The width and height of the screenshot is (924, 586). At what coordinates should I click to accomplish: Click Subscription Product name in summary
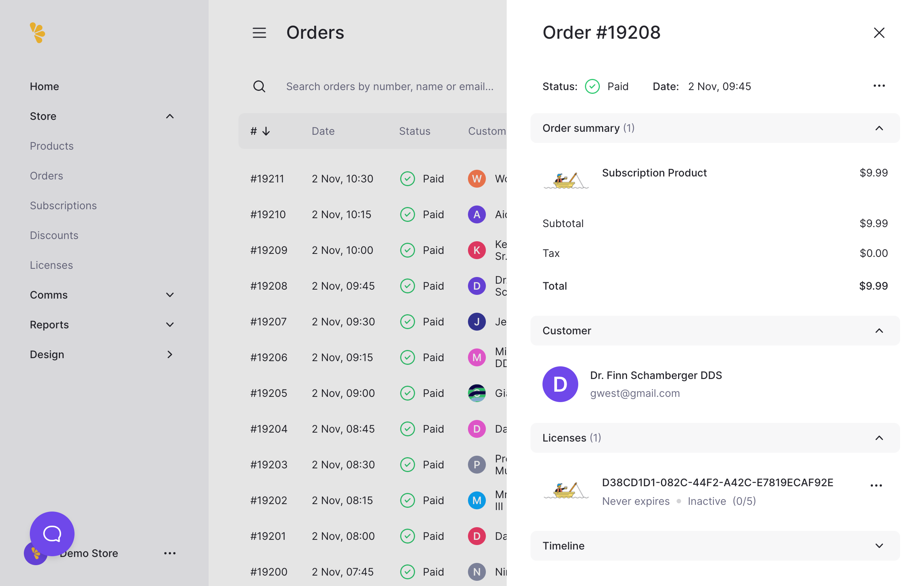point(654,173)
